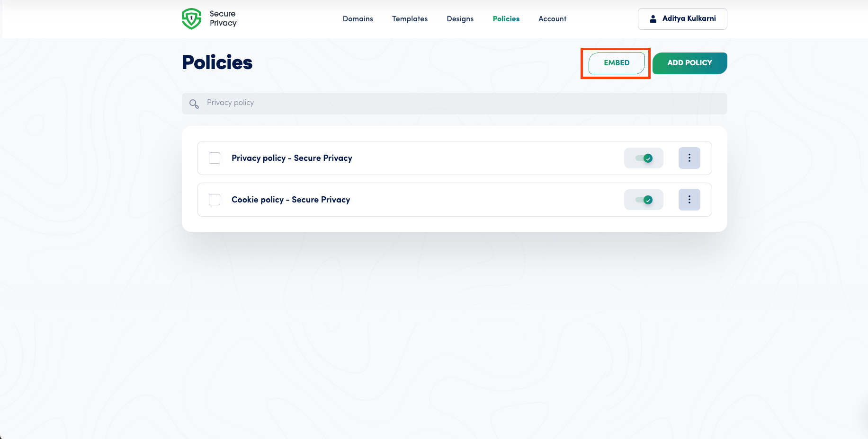Click the Secure Privacy shield logo

(191, 19)
